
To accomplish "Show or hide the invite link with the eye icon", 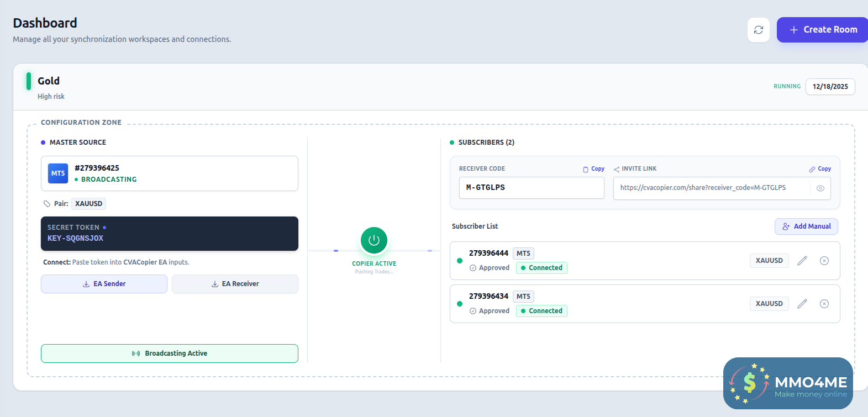I will point(820,188).
